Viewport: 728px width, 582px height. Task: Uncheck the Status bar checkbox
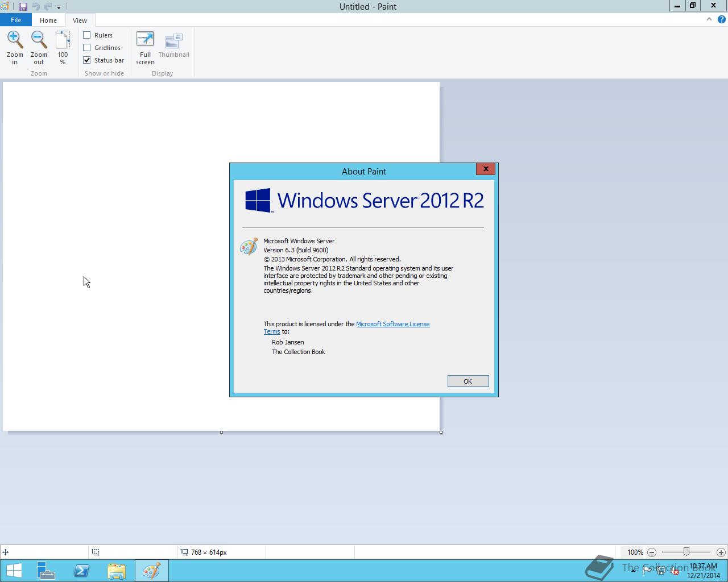tap(87, 60)
